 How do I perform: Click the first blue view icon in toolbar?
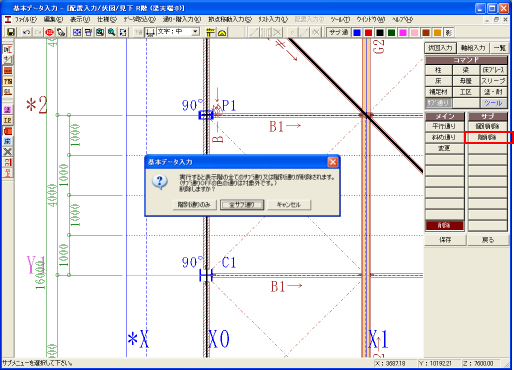point(77,32)
